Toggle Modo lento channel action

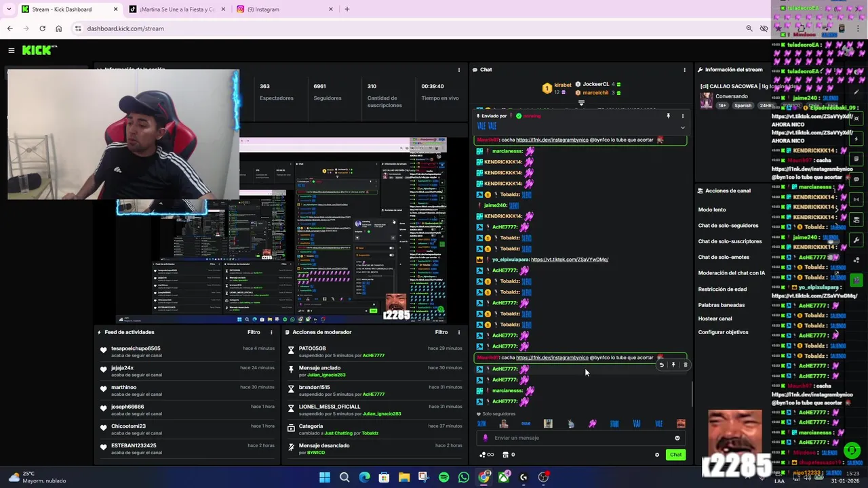click(x=712, y=210)
